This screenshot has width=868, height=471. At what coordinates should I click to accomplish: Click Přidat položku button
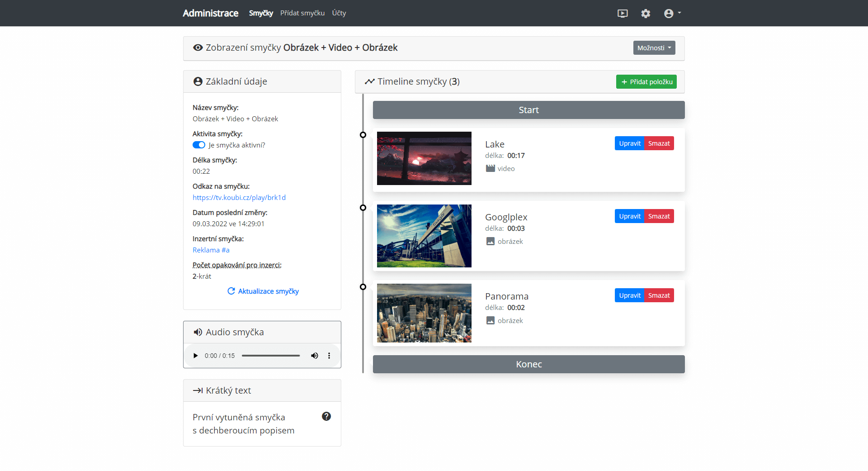point(646,82)
